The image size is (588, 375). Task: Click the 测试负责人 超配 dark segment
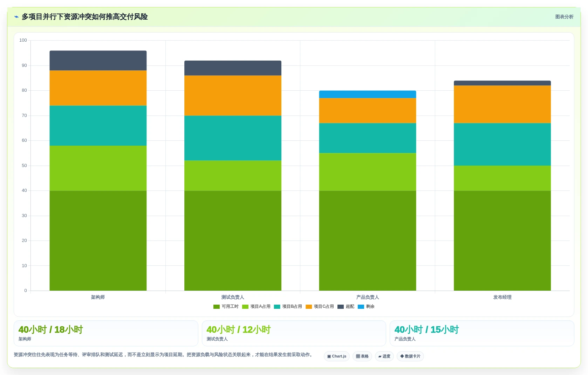point(233,68)
